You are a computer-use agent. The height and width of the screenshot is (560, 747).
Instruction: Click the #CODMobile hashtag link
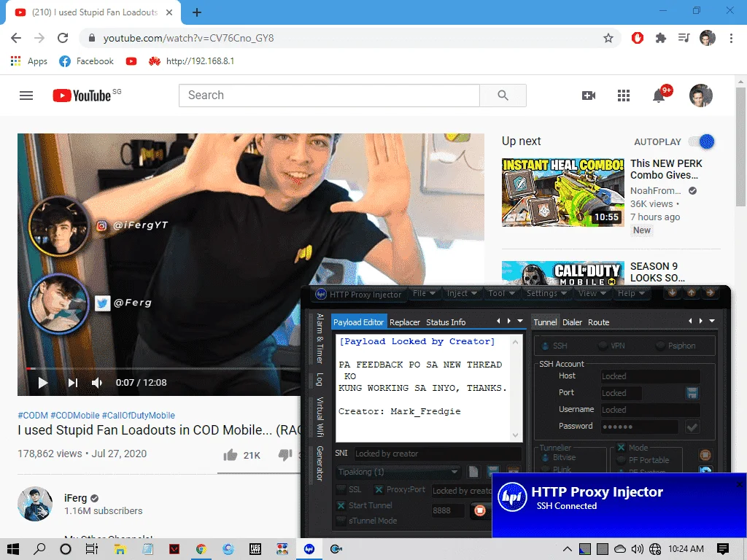pos(75,415)
